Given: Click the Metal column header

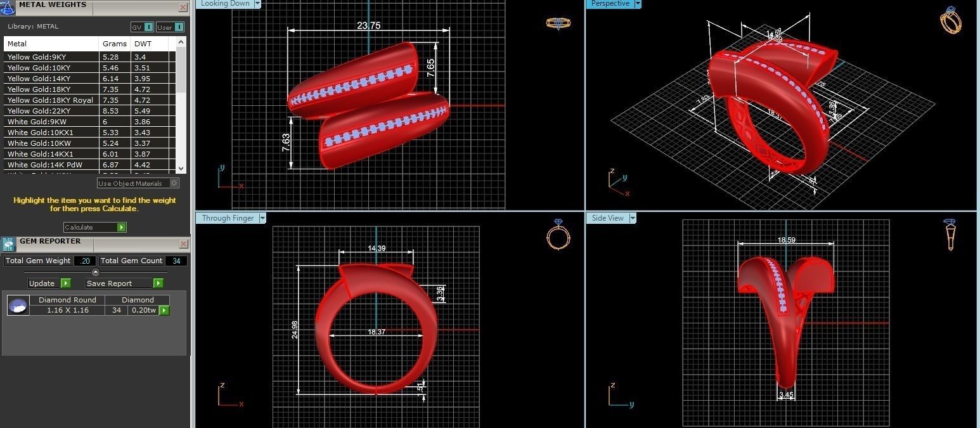Looking at the screenshot, I should (52, 44).
